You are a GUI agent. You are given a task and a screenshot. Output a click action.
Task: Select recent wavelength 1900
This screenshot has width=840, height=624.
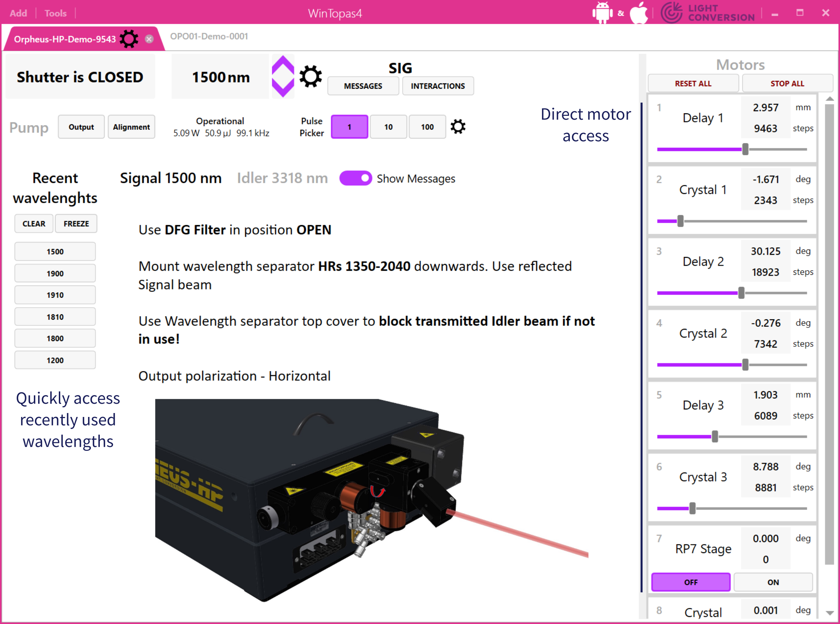point(55,273)
